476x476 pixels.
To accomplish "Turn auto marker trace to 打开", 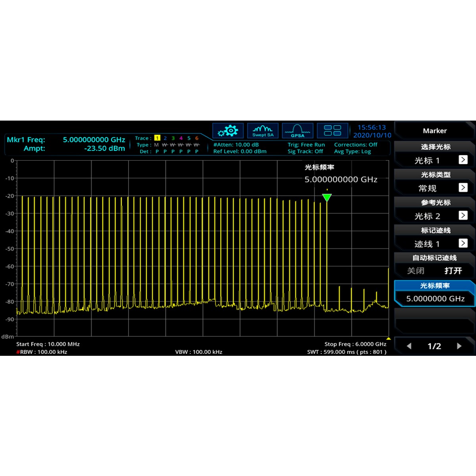I will coord(453,271).
